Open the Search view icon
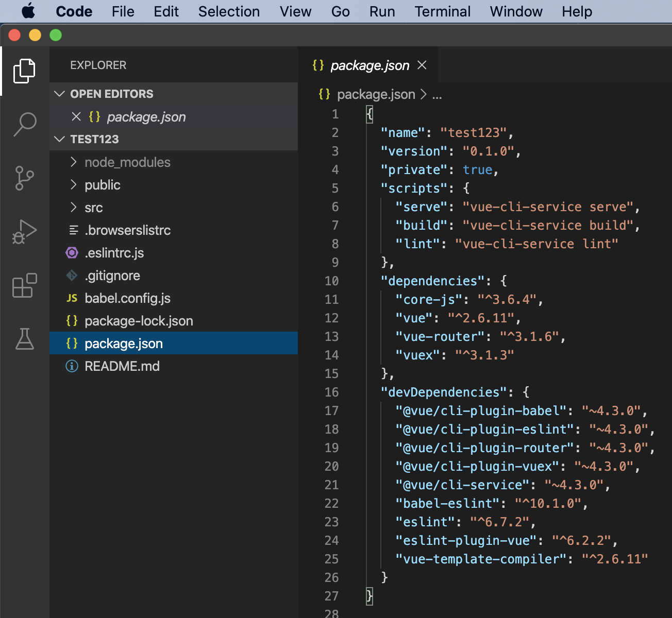Image resolution: width=672 pixels, height=618 pixels. click(x=24, y=125)
